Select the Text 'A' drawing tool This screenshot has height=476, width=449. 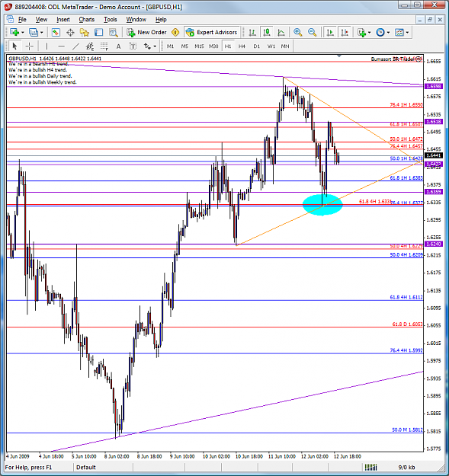118,46
